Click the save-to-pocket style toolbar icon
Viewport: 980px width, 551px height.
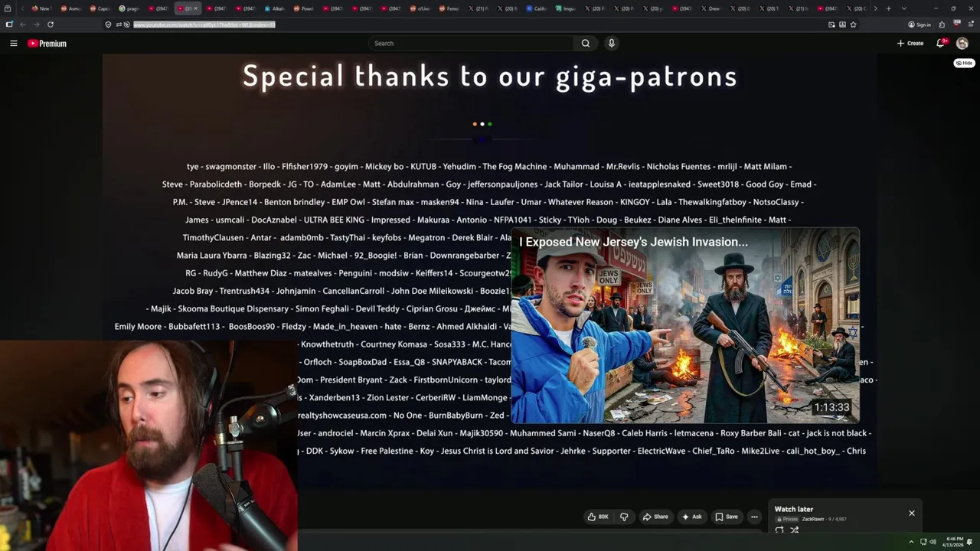tap(842, 24)
